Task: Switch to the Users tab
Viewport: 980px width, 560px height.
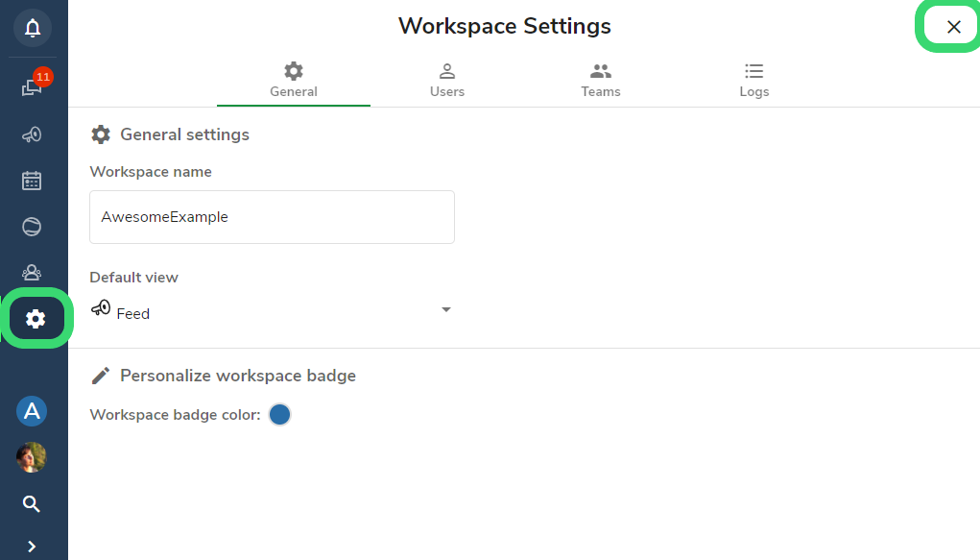Action: point(447,81)
